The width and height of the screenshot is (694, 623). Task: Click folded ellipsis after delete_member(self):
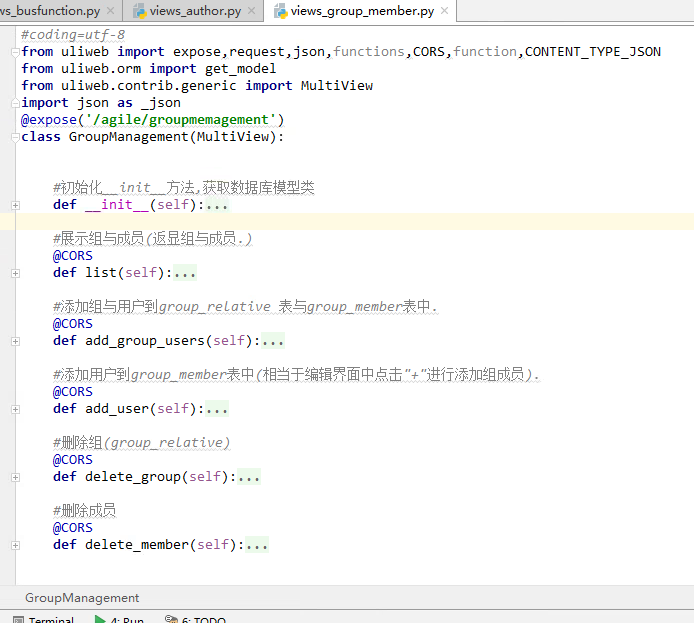(257, 545)
